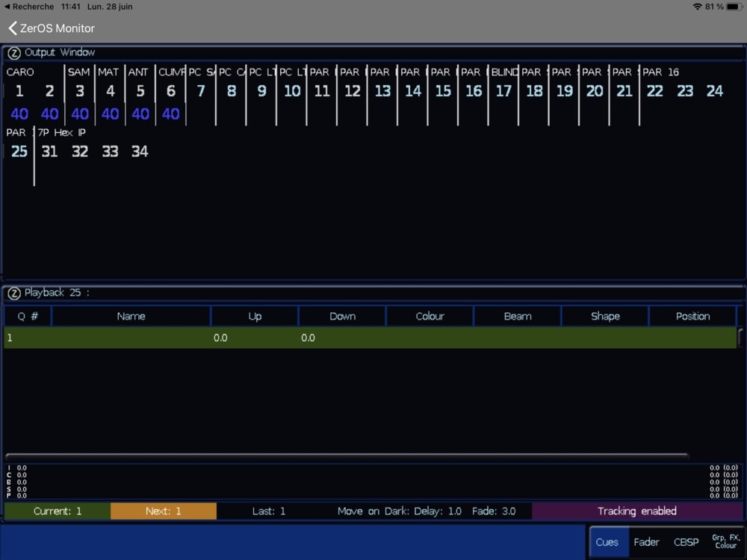Click the Position column header
Viewport: 747px width, 560px height.
(x=692, y=317)
